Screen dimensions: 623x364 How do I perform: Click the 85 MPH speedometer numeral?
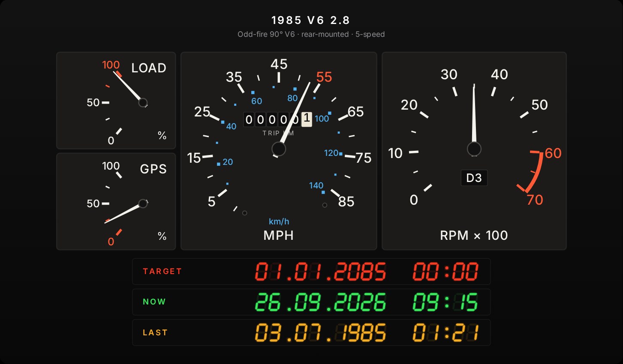346,202
